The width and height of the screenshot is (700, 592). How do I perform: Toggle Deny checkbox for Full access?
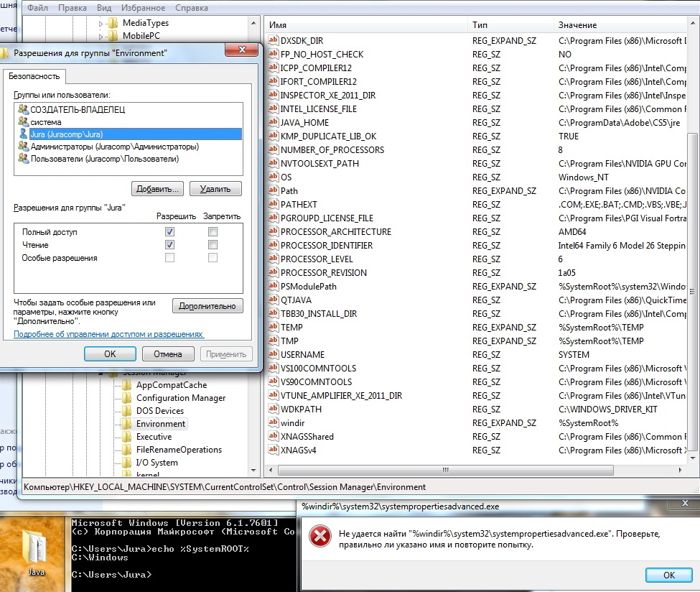click(x=213, y=232)
